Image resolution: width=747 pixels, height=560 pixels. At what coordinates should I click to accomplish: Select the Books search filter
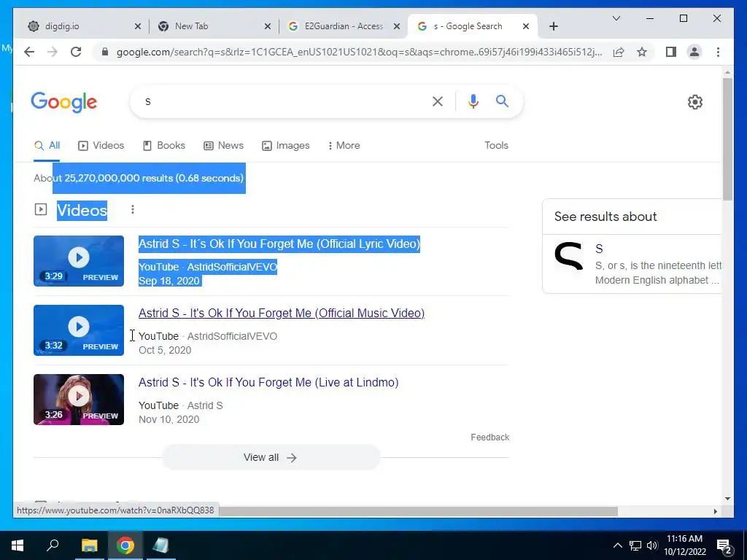(x=164, y=146)
